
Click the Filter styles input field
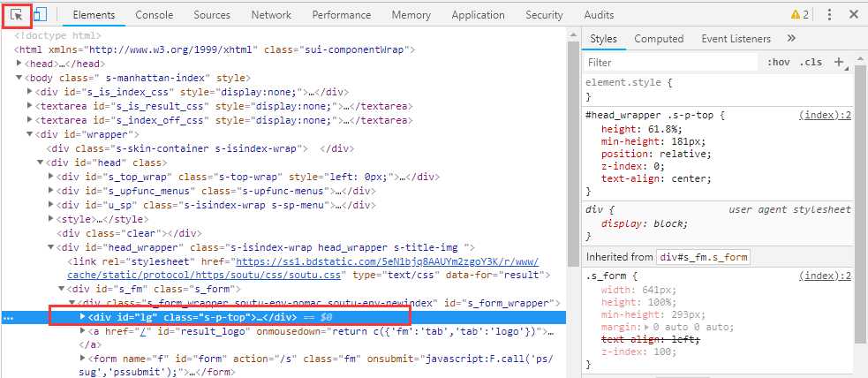tap(671, 63)
